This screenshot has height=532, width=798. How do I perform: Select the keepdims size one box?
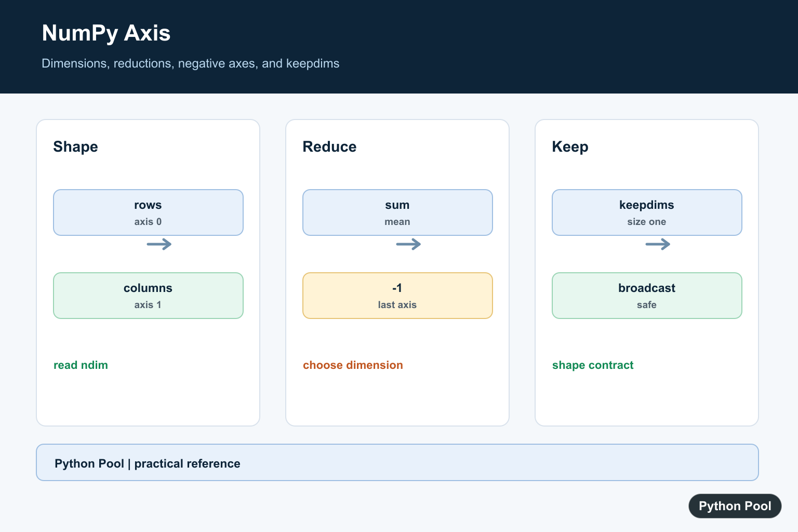coord(647,212)
